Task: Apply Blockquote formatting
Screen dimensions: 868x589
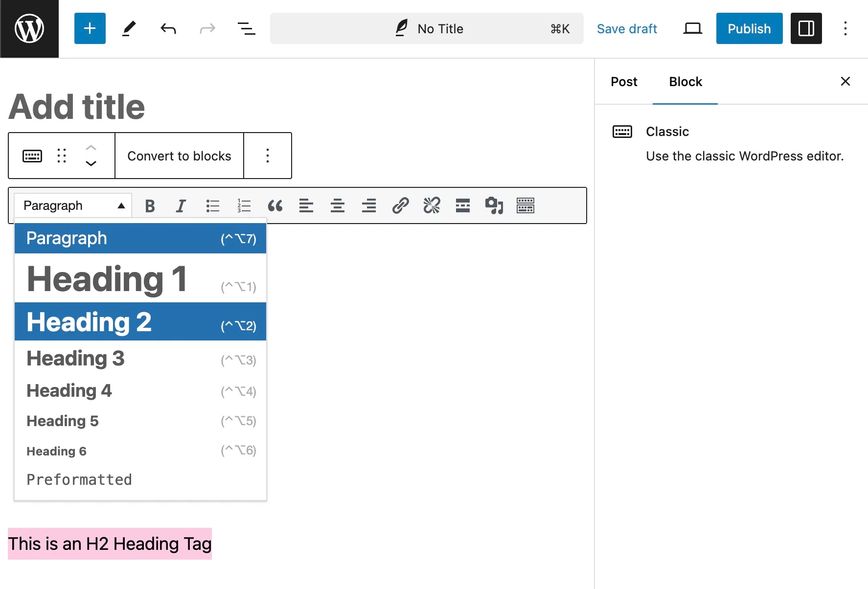Action: pos(275,206)
